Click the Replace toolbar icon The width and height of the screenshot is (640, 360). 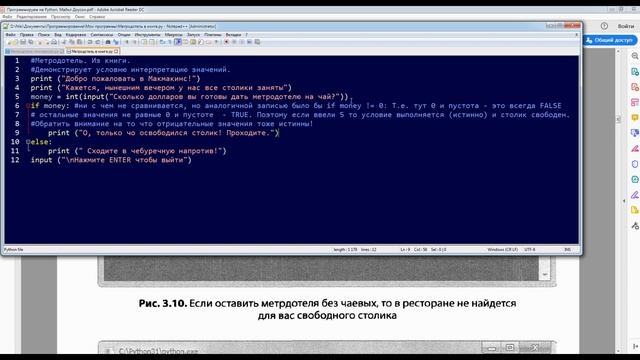[116, 42]
